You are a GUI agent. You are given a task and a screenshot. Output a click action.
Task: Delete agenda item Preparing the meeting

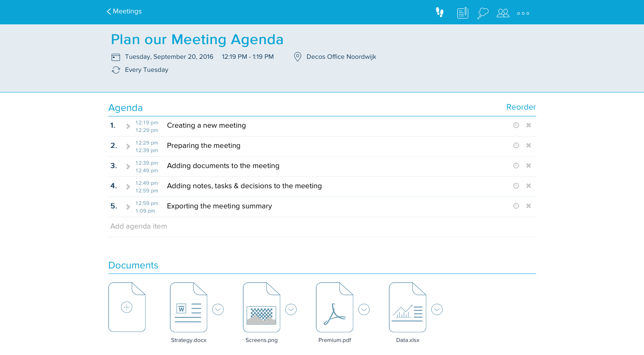tap(529, 145)
